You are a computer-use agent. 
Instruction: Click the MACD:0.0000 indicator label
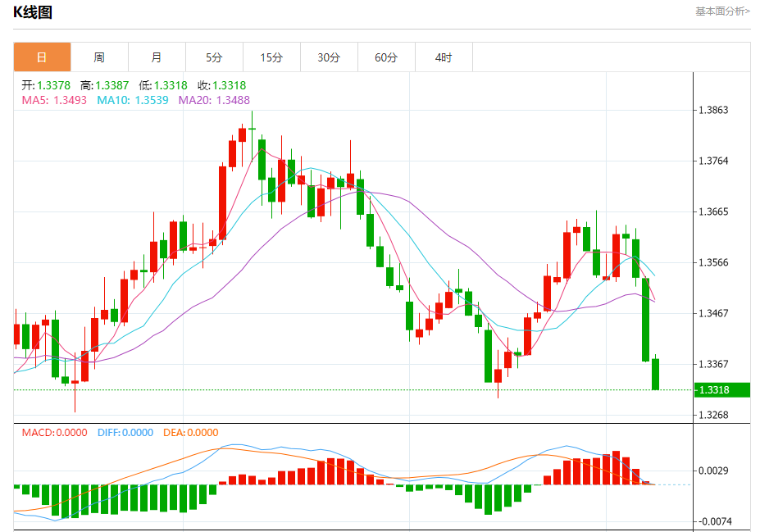(55, 432)
